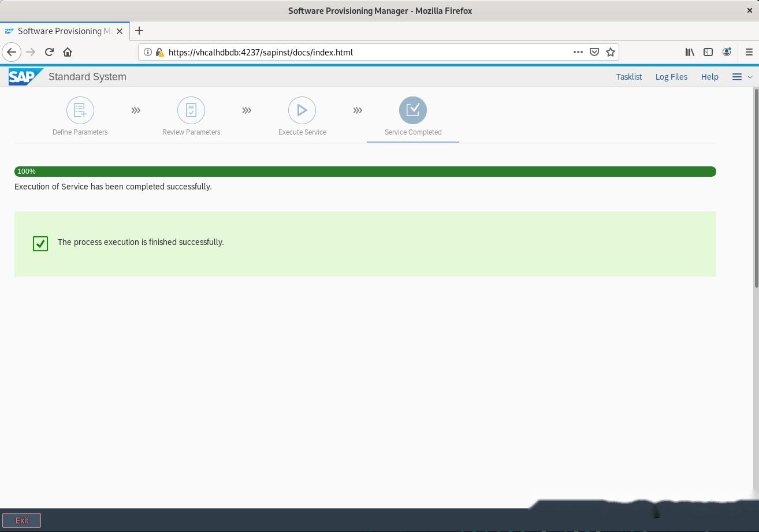
Task: Click the insecure connection padlock icon
Action: coord(159,52)
